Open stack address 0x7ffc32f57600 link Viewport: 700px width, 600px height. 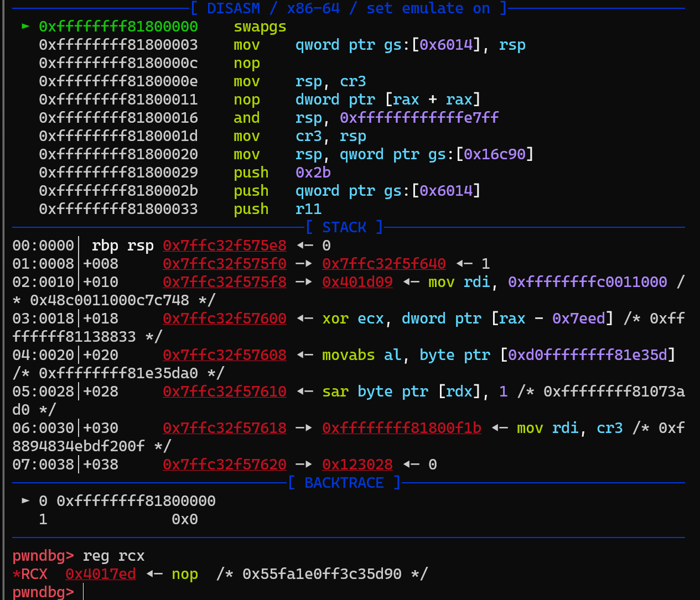225,319
